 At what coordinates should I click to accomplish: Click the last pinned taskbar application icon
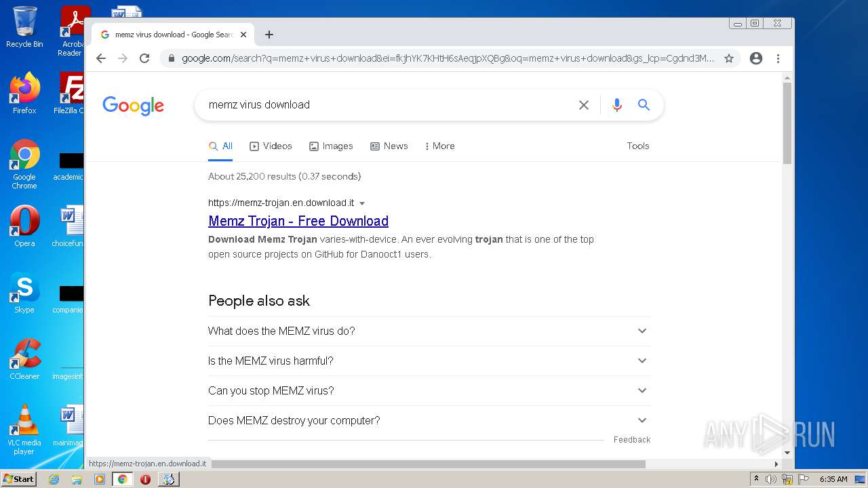(169, 479)
